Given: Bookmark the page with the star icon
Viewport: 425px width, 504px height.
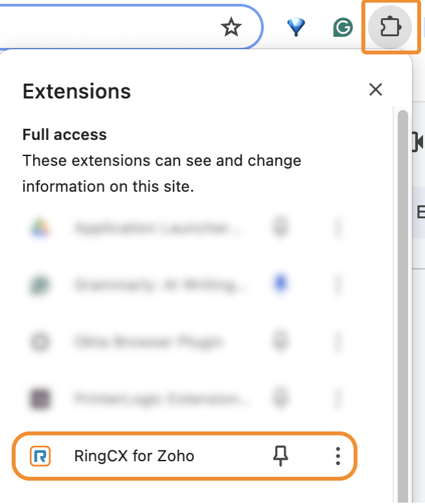Looking at the screenshot, I should (231, 27).
